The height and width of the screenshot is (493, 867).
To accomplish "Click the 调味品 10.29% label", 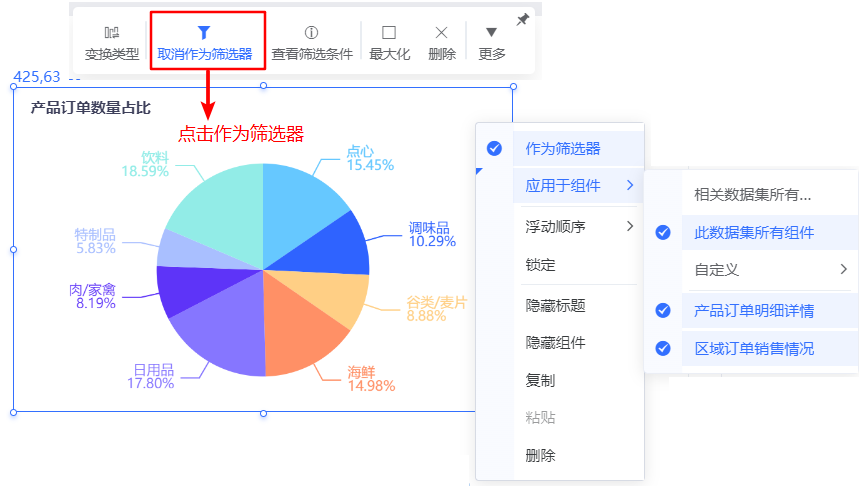I will pos(432,234).
